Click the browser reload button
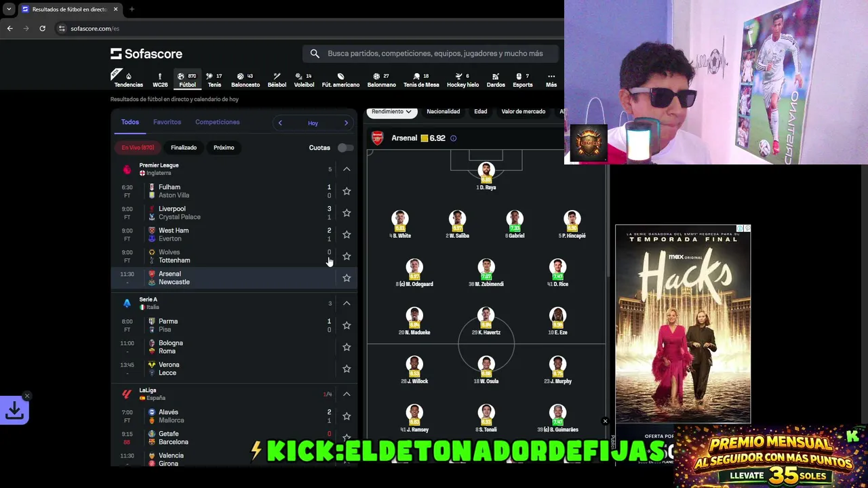 click(x=42, y=28)
